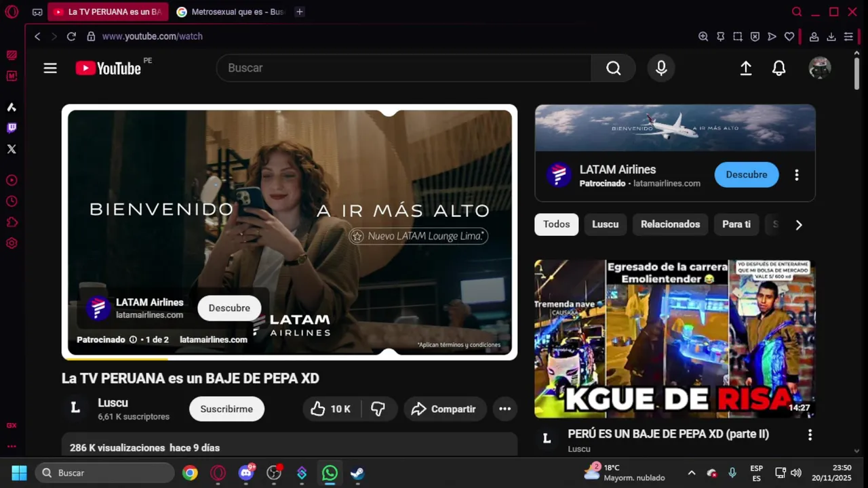Click the ad progress bar under video
Image resolution: width=868 pixels, height=488 pixels.
290,359
